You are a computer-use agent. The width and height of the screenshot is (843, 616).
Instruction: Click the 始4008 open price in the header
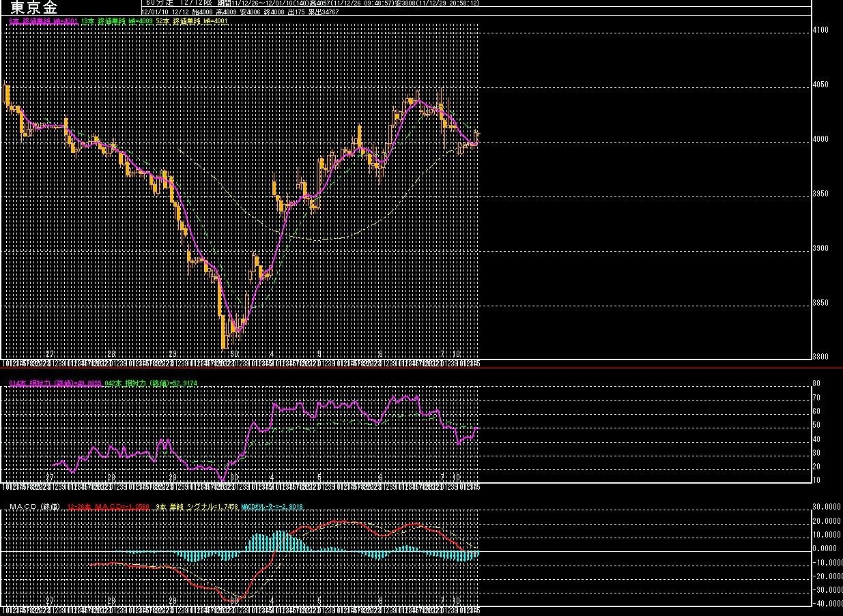[x=203, y=12]
